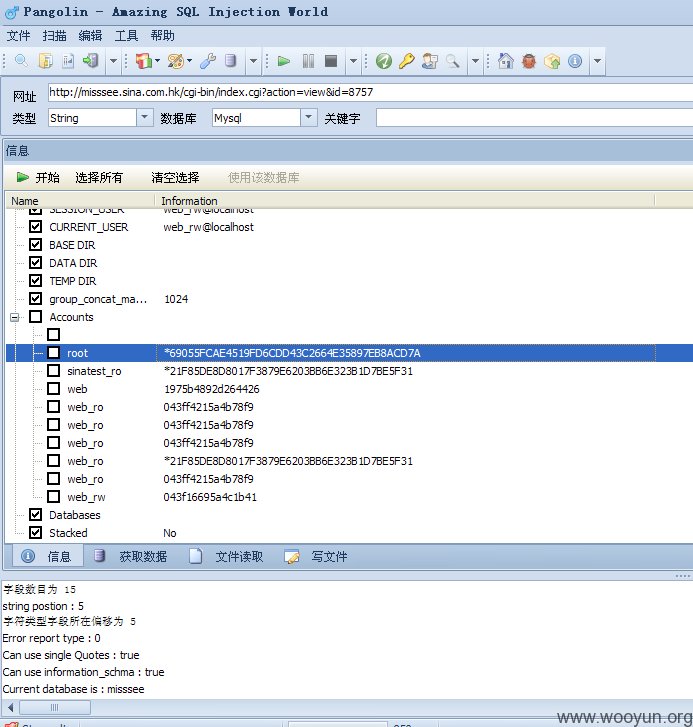Image resolution: width=693 pixels, height=727 pixels.
Task: Click the exit door icon with green arrow
Action: (91, 61)
